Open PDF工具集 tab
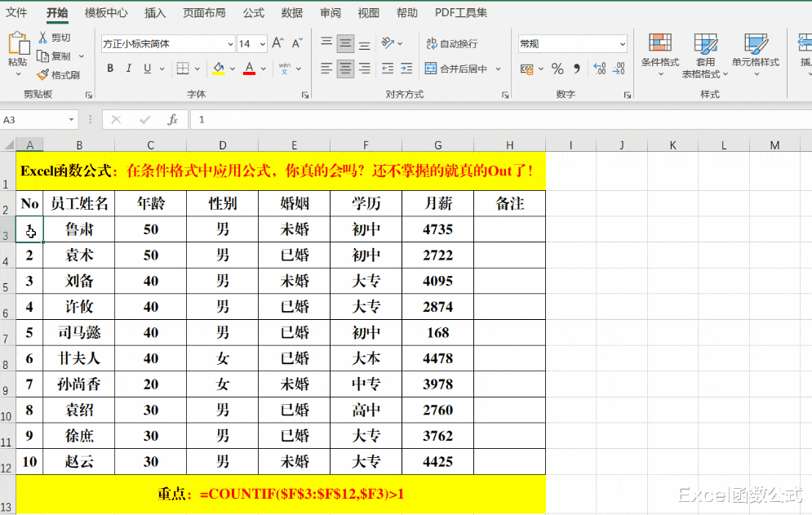Image resolution: width=812 pixels, height=515 pixels. point(461,12)
